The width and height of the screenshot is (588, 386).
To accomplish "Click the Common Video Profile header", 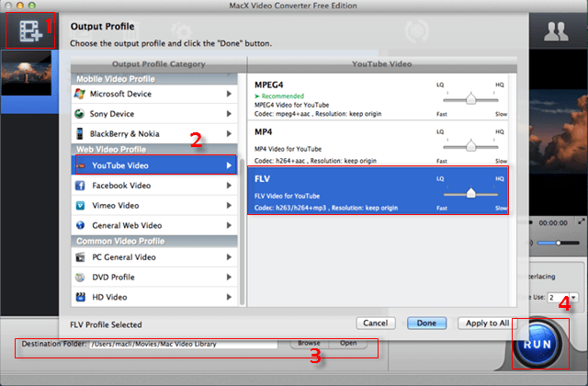I will point(154,241).
